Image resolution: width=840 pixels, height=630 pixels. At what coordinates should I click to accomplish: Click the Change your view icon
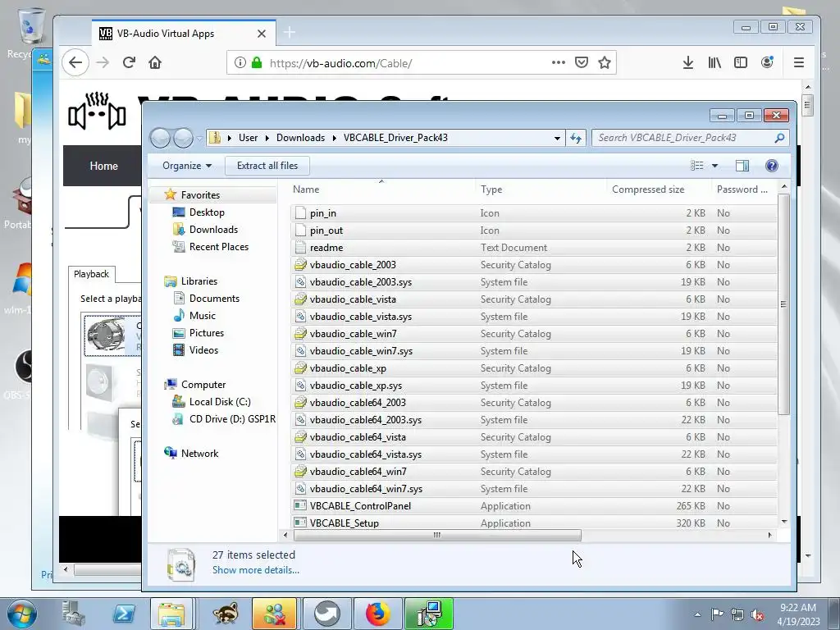697,166
